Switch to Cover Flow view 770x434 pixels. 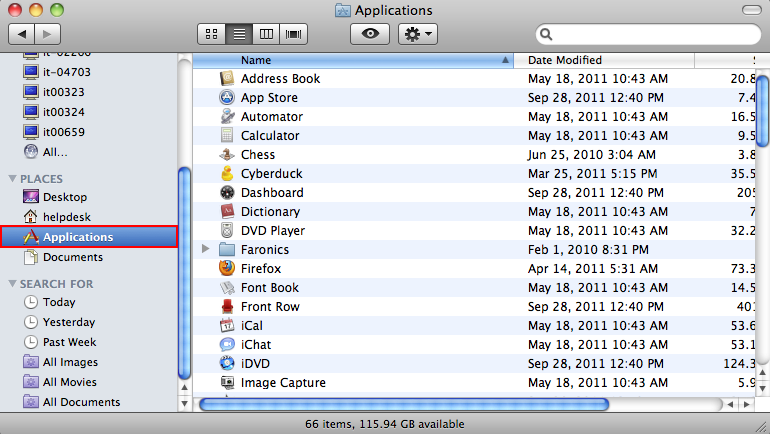pyautogui.click(x=294, y=34)
